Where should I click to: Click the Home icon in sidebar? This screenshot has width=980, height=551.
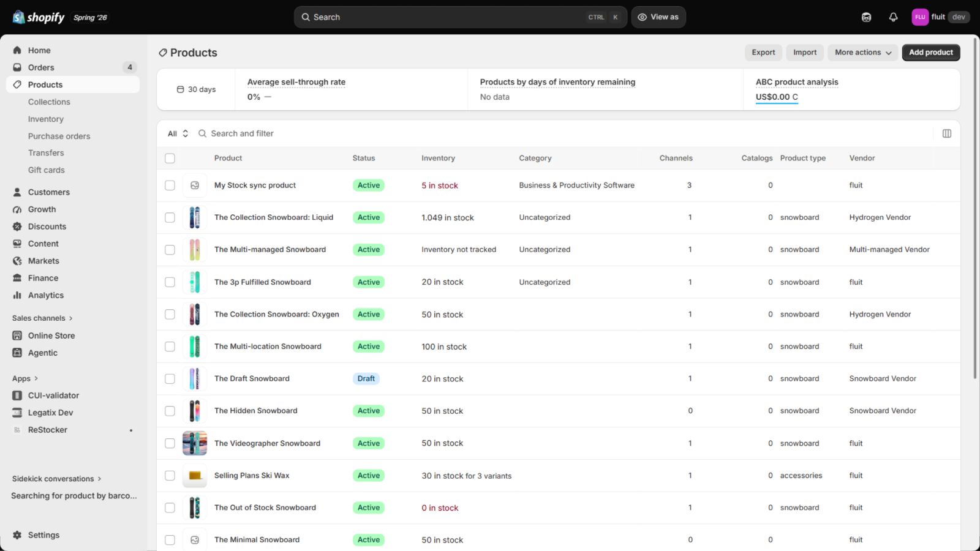point(17,50)
